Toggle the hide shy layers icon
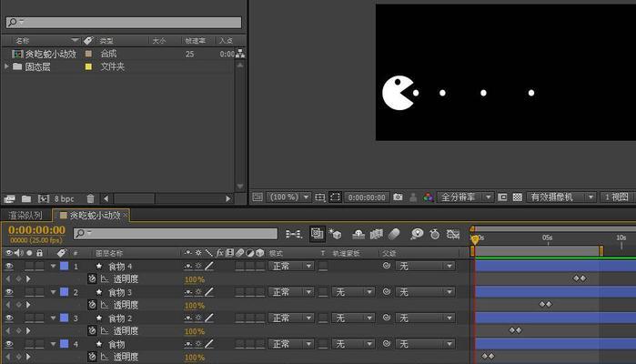Image resolution: width=636 pixels, height=364 pixels. pyautogui.click(x=358, y=234)
